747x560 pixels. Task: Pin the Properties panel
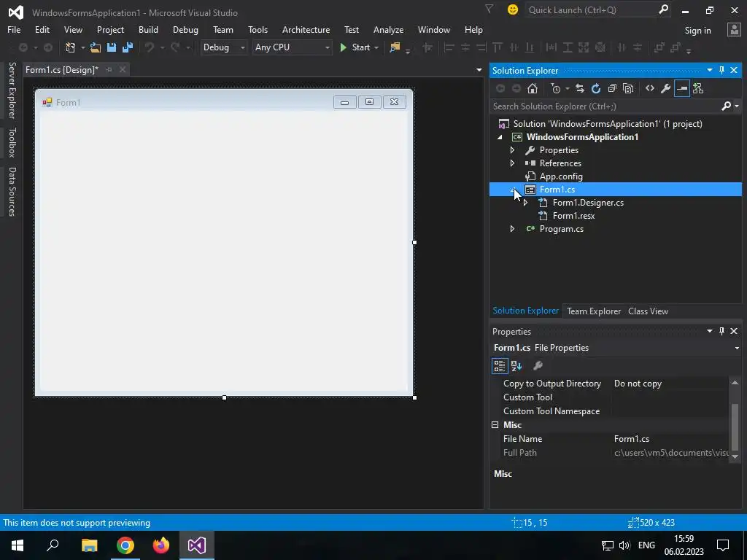tap(721, 331)
